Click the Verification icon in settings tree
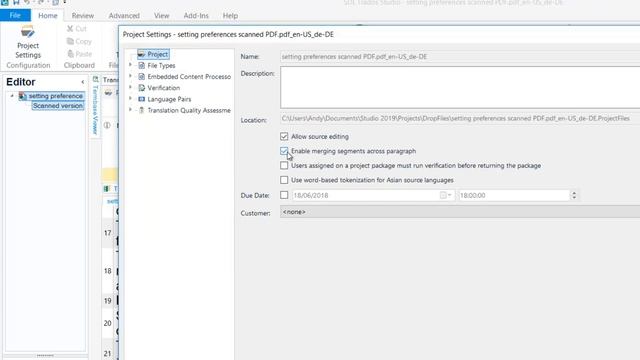 141,88
